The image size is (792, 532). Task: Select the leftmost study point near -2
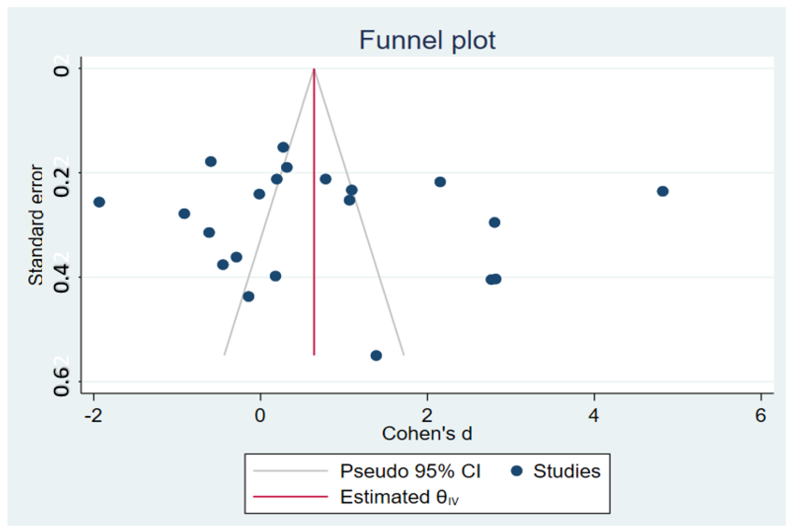tap(99, 202)
